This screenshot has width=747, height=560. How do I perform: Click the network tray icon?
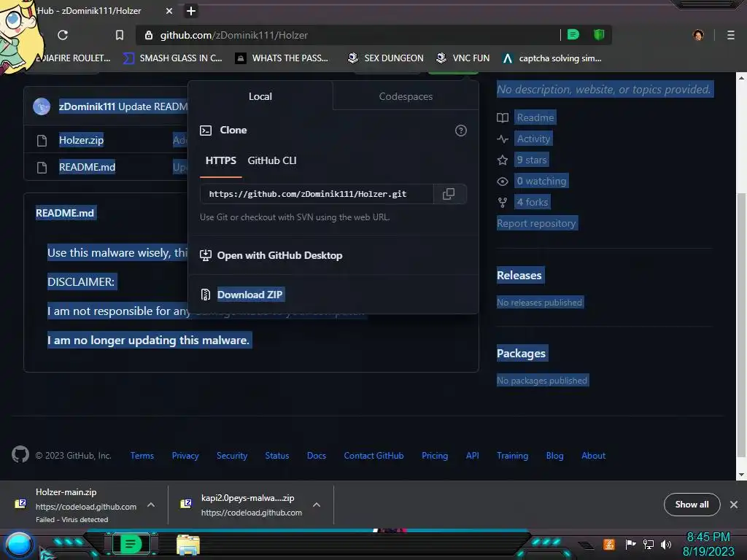649,544
